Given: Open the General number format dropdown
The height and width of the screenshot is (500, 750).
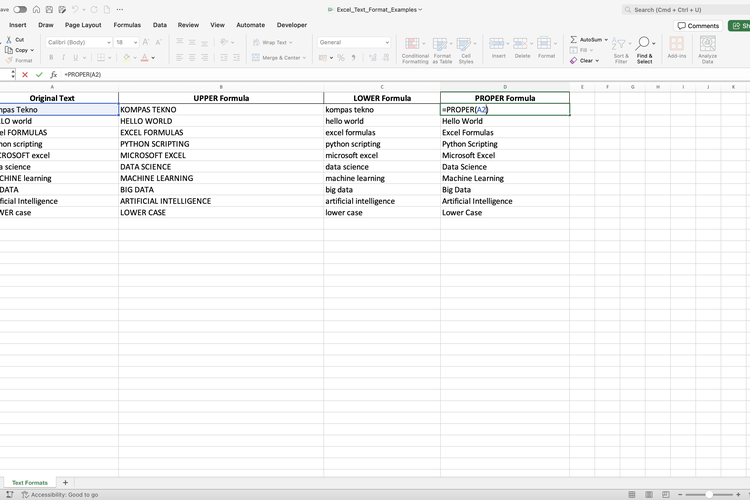Looking at the screenshot, I should [x=386, y=43].
